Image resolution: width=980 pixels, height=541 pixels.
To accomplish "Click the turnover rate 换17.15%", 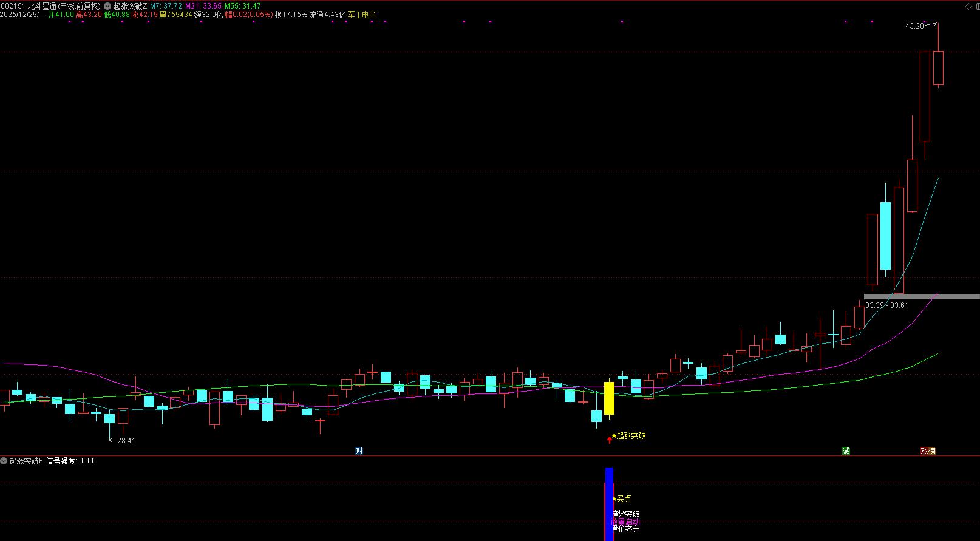I will pos(291,15).
